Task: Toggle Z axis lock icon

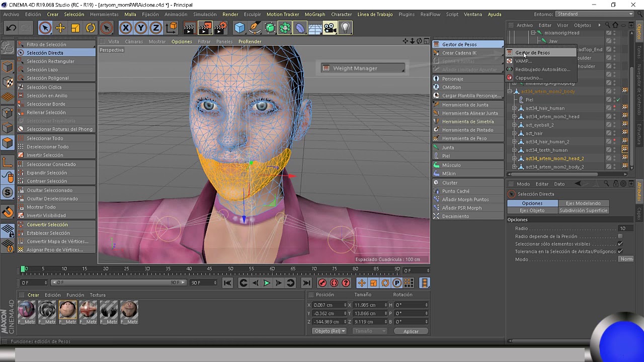Action: 156,28
